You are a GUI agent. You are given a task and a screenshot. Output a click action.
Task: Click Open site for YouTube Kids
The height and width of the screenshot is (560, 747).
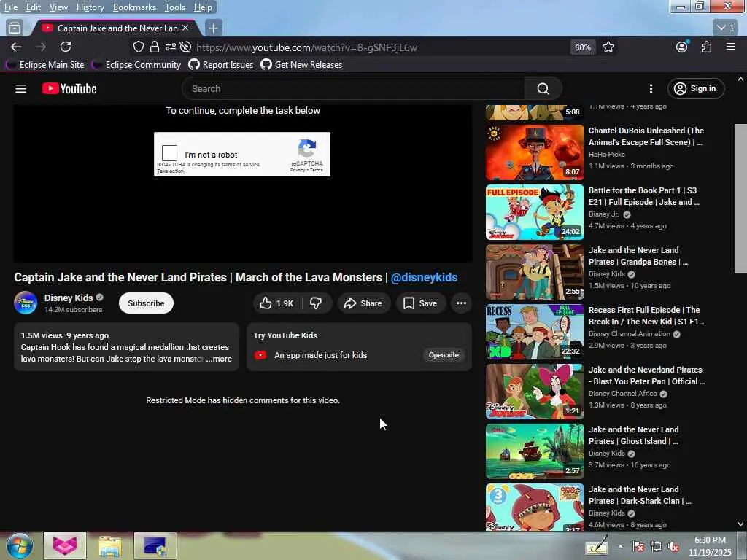pyautogui.click(x=444, y=355)
